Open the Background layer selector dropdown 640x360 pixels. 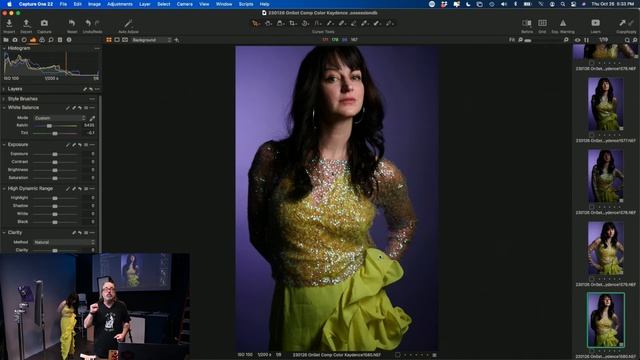151,40
